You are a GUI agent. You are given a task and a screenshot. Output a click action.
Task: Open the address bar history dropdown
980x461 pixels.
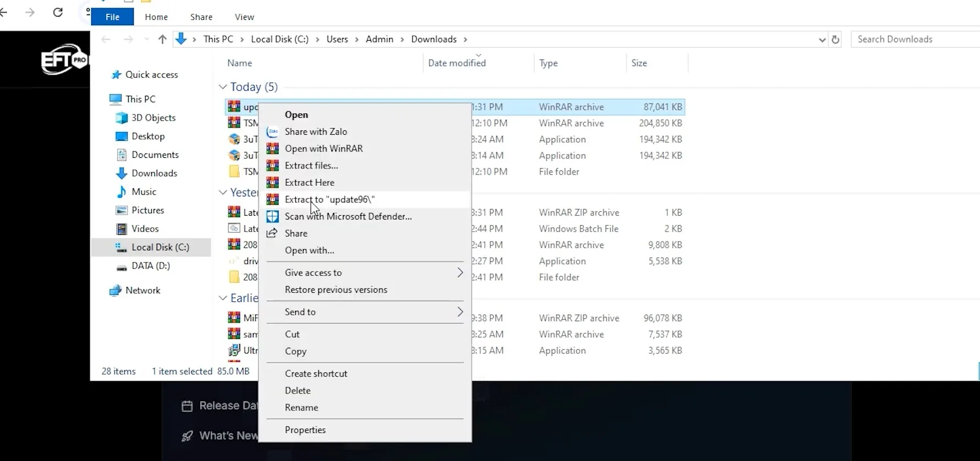822,40
